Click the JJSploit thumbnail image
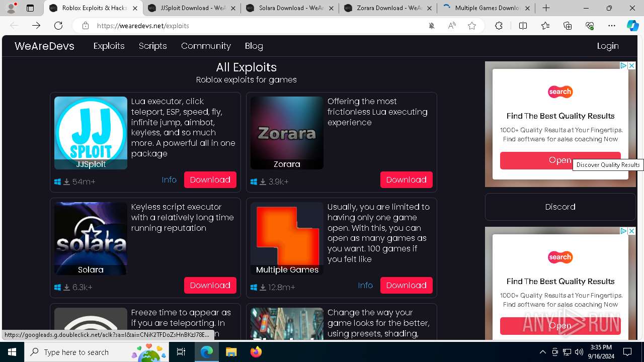 click(x=91, y=133)
